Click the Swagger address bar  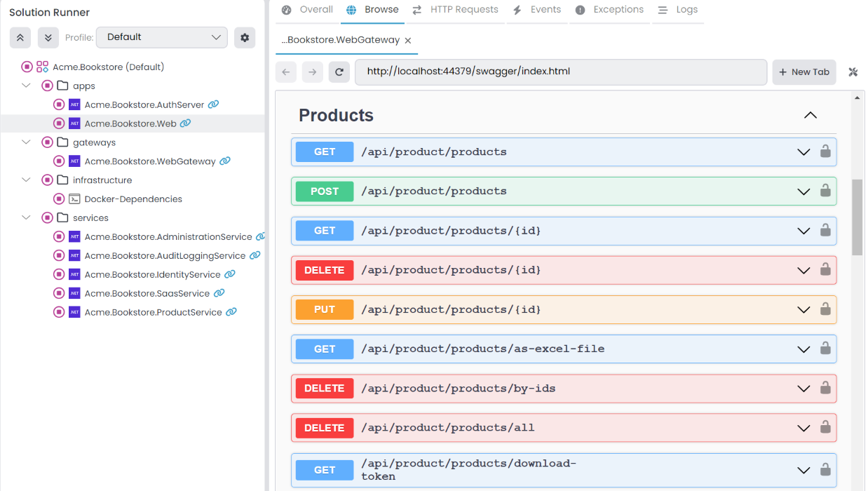click(560, 72)
